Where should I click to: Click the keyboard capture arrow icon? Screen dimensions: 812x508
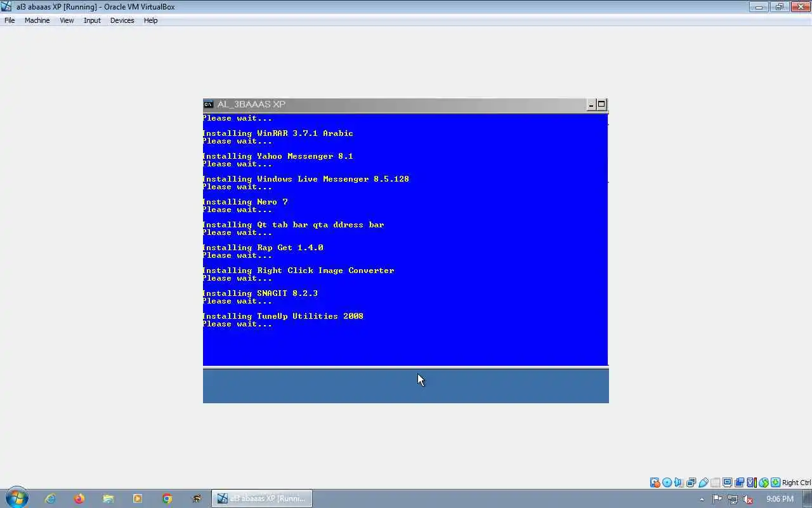click(776, 483)
